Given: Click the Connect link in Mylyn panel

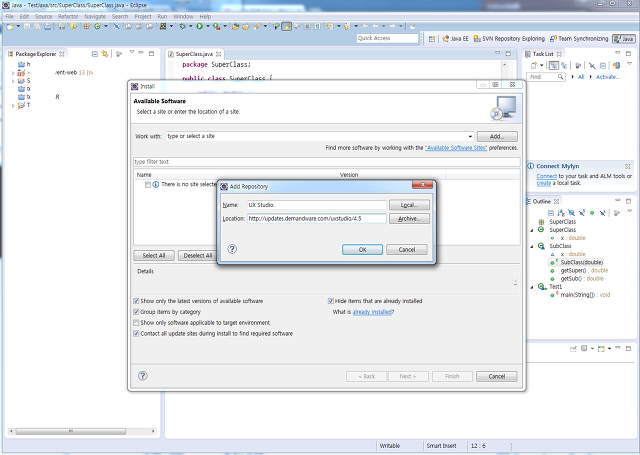Looking at the screenshot, I should (547, 176).
